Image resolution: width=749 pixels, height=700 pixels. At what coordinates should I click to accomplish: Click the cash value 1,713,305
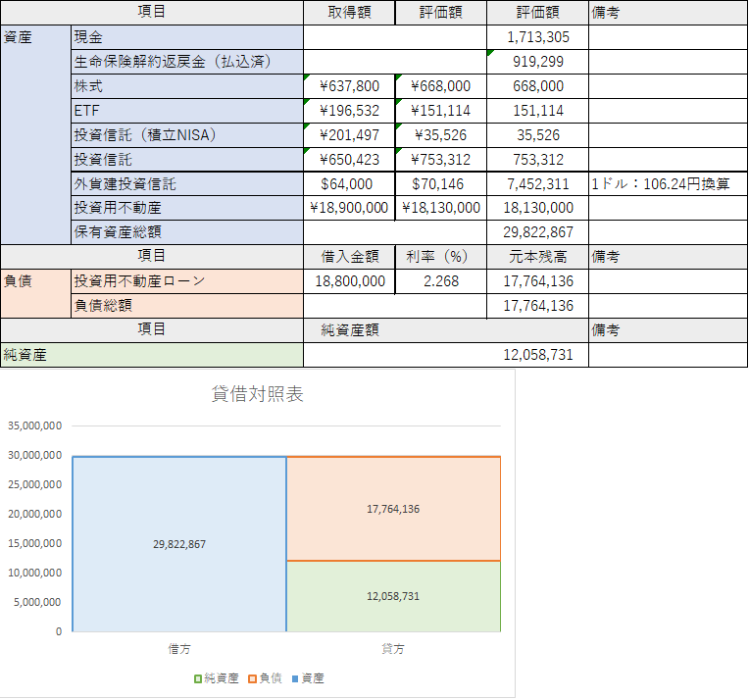[x=538, y=37]
